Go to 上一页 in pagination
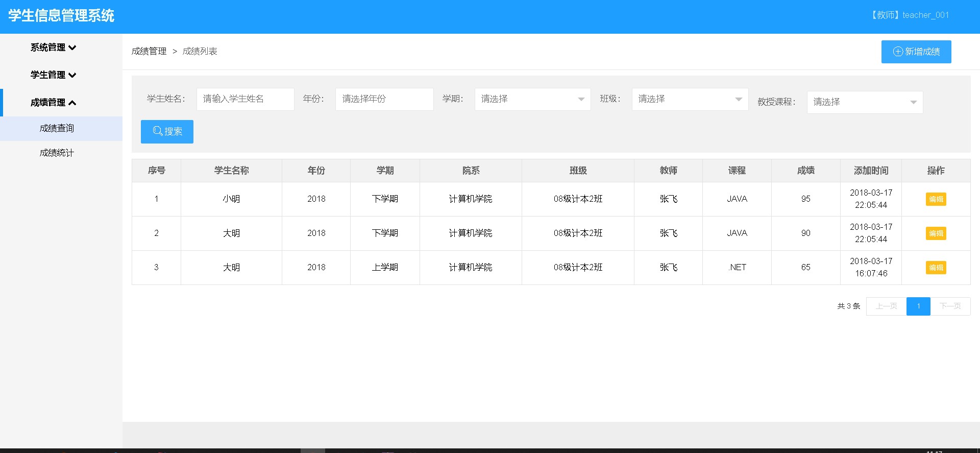Viewport: 980px width, 453px height. click(886, 306)
